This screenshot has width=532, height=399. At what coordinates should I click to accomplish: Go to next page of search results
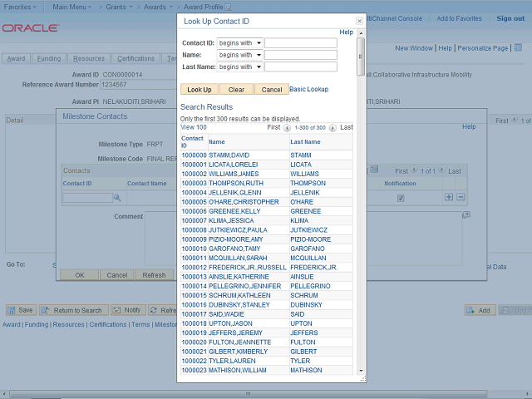332,128
